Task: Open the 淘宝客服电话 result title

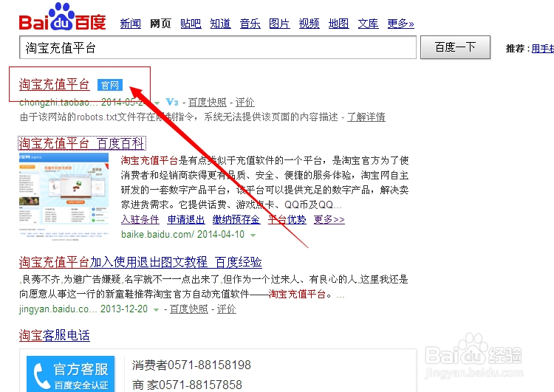Action: pos(55,335)
